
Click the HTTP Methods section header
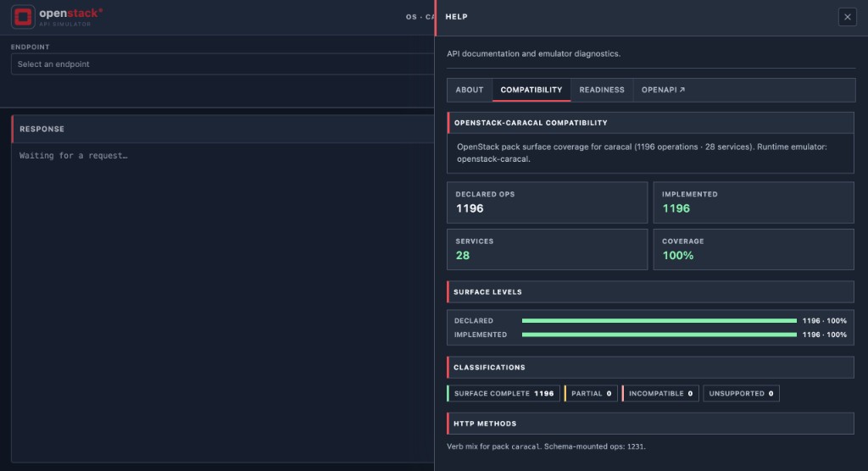coord(650,424)
